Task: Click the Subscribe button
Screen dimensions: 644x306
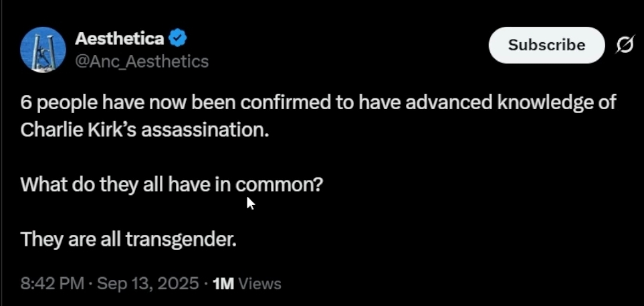Action: tap(546, 45)
